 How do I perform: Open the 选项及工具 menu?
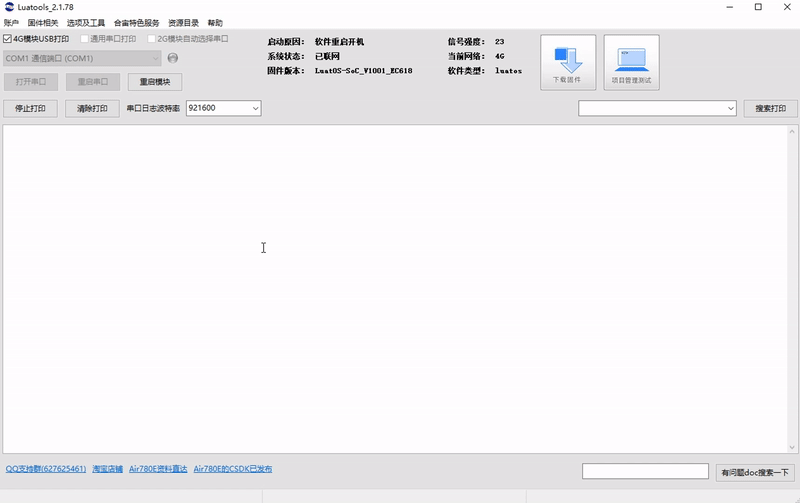point(86,23)
